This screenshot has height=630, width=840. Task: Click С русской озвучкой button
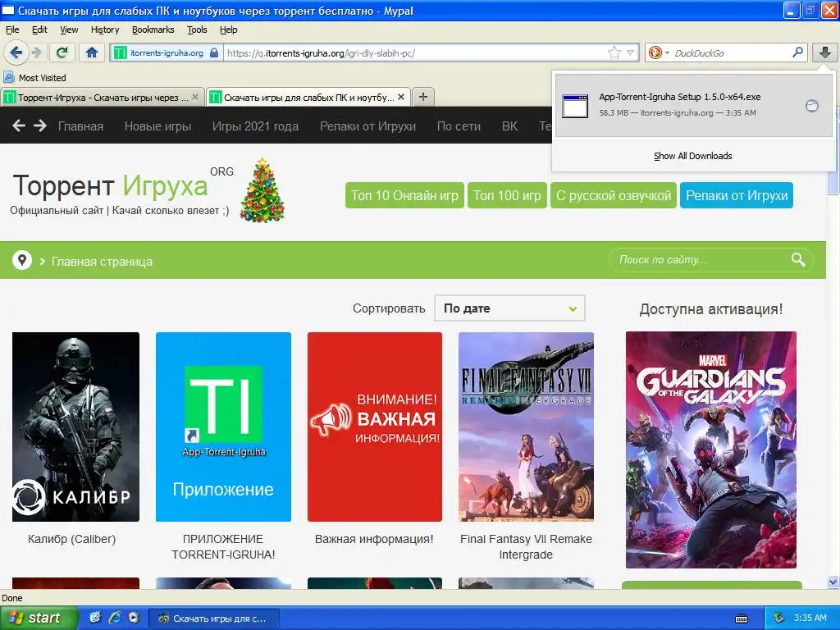tap(614, 195)
